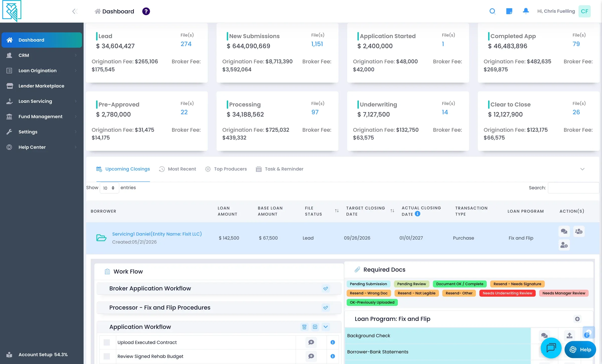Expand the Fund Management sidebar menu

tap(42, 116)
